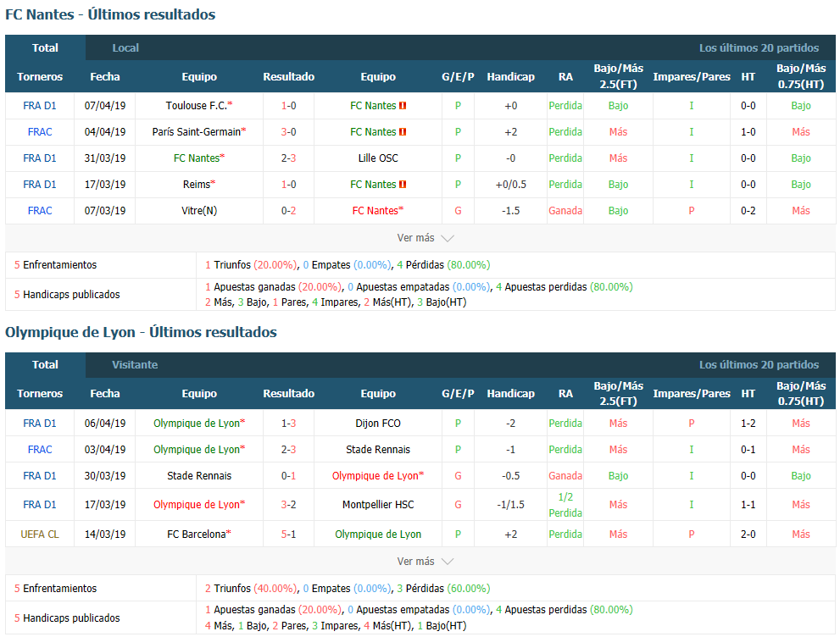Click the 3-2 result against Montpellier HSC
This screenshot has width=840, height=637.
coord(289,505)
